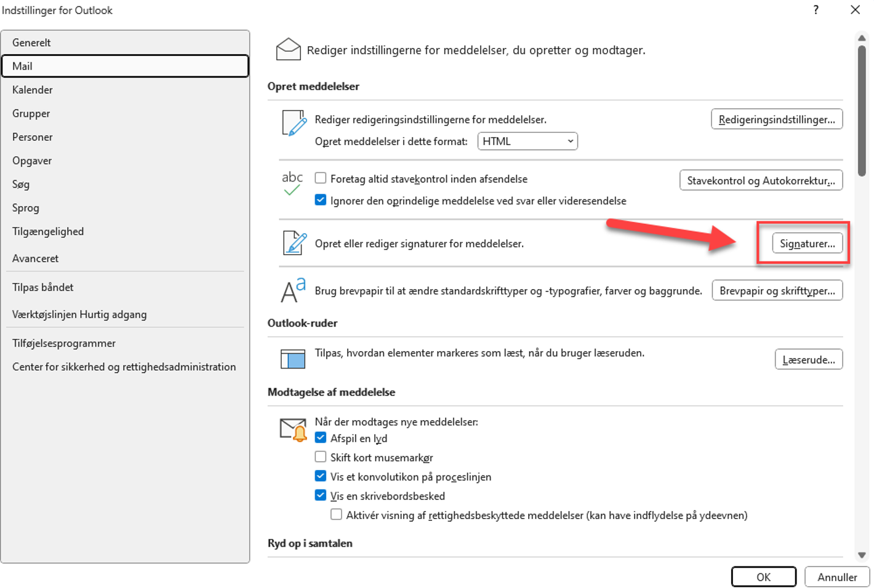Open the Avanceret settings category
The image size is (874, 588).
pyautogui.click(x=36, y=258)
